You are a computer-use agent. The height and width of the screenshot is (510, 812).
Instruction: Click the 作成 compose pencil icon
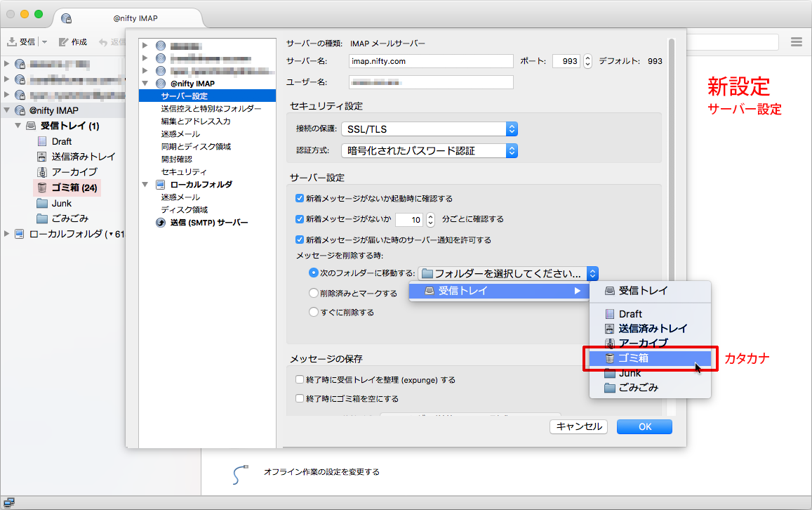click(x=64, y=42)
